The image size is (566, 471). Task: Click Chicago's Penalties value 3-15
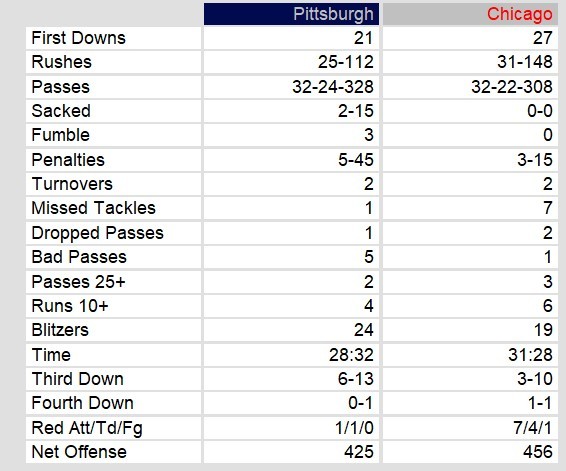[535, 160]
